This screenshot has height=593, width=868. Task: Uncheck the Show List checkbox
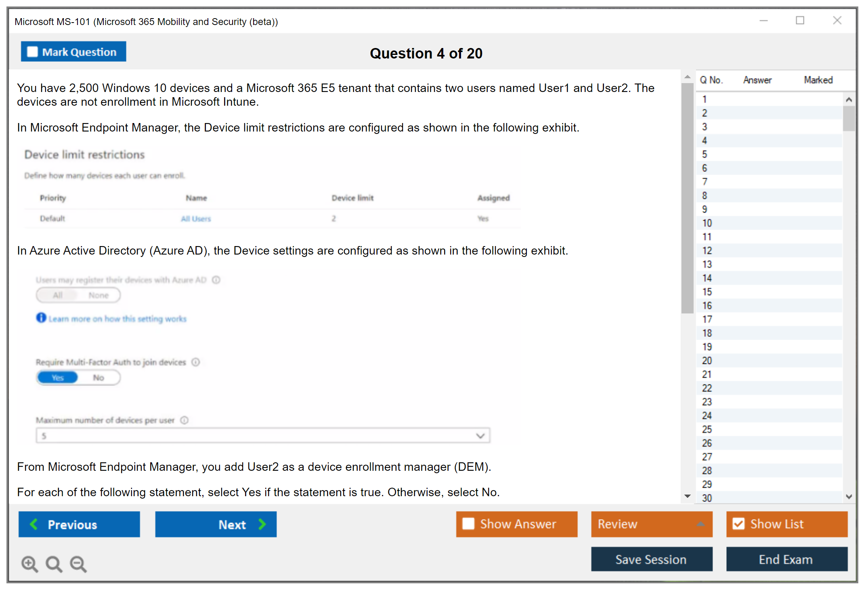738,524
